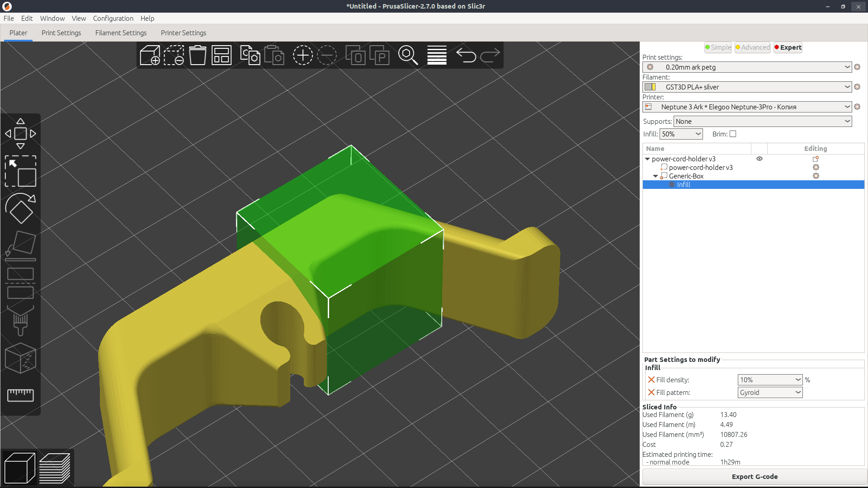This screenshot has width=868, height=488.
Task: Toggle the Brim checkbox
Action: [x=733, y=134]
